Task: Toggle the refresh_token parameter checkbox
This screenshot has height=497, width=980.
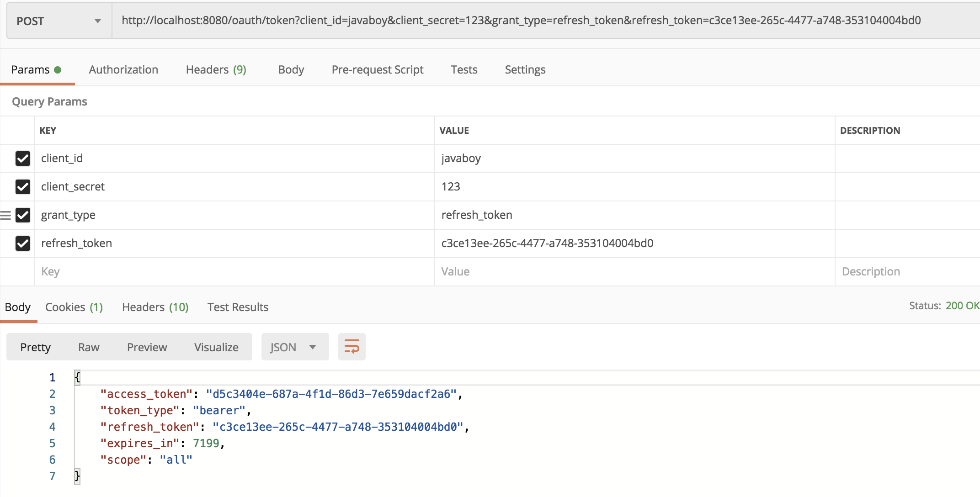Action: pyautogui.click(x=23, y=243)
